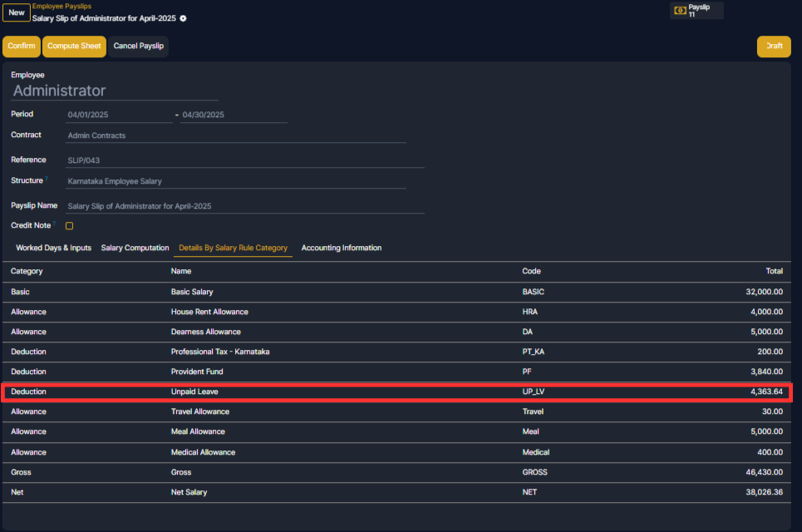This screenshot has width=802, height=532.
Task: Open the Structure field Karnataka Employee Salary
Action: point(236,181)
